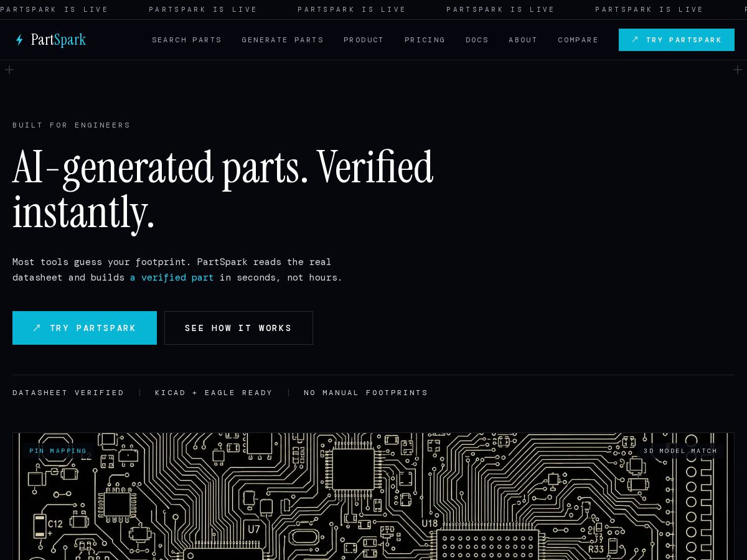Follow the 'a verified part' highlighted link
The height and width of the screenshot is (560, 747).
pos(172,278)
